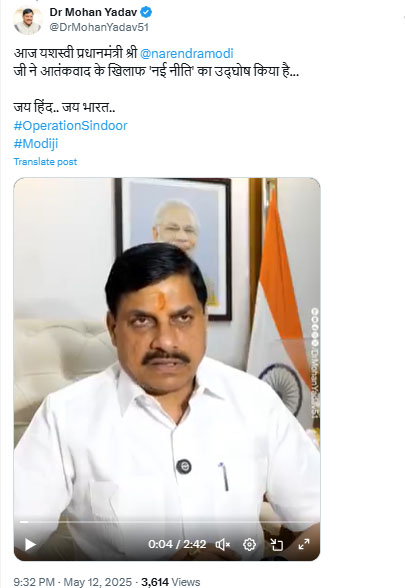The width and height of the screenshot is (405, 588).
Task: Open video settings gear icon
Action: tap(249, 544)
